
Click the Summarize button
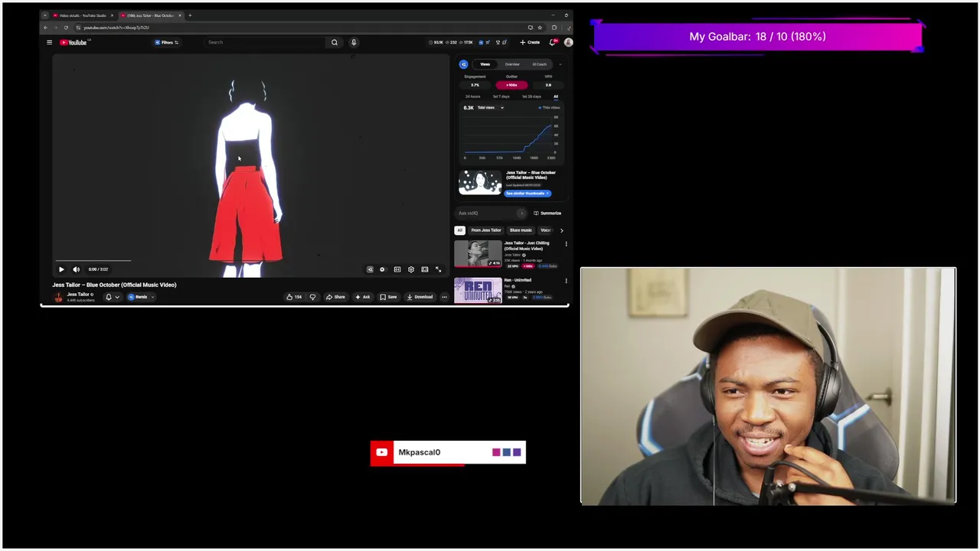click(547, 213)
